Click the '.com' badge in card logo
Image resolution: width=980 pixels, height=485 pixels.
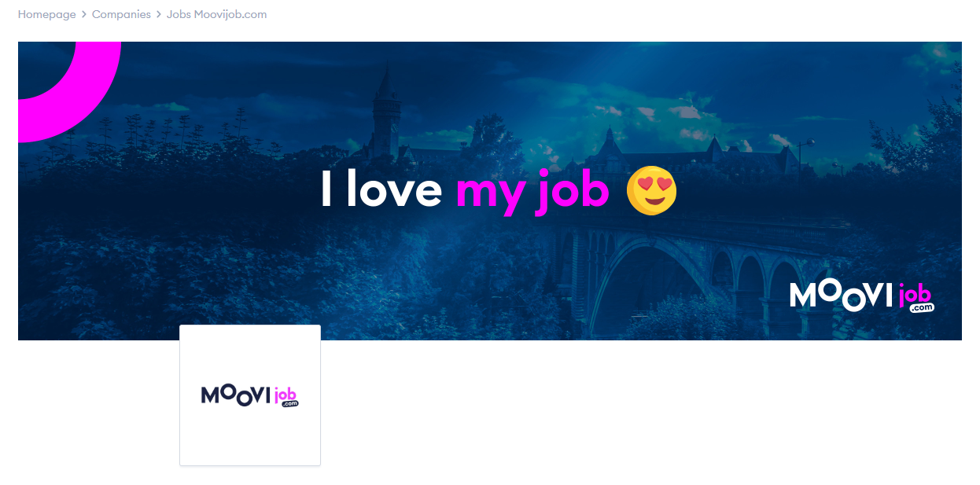tap(290, 403)
